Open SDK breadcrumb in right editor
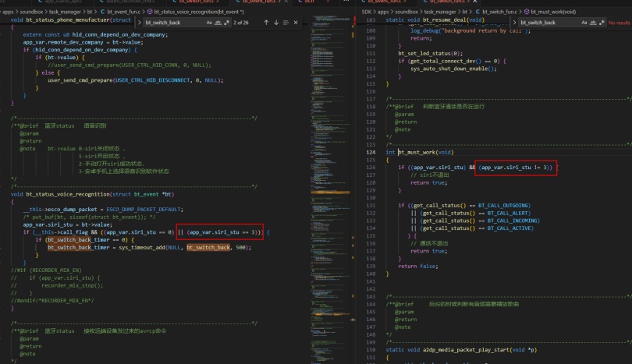 pyautogui.click(x=367, y=12)
